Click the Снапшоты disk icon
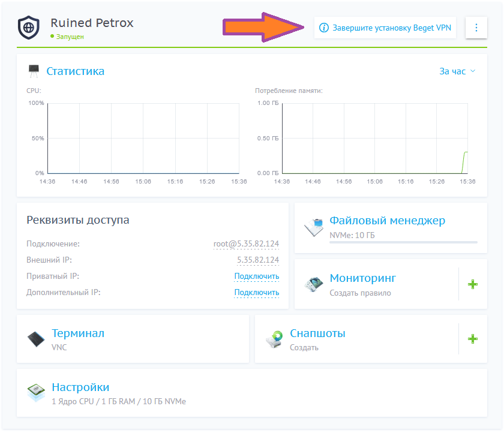Screen dimensions: 504x433 (274, 339)
